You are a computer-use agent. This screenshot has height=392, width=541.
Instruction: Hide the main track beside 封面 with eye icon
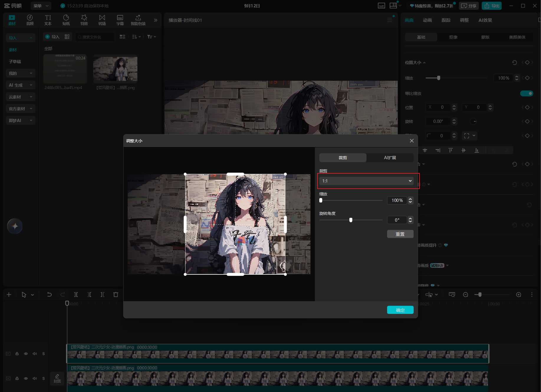[x=26, y=378]
